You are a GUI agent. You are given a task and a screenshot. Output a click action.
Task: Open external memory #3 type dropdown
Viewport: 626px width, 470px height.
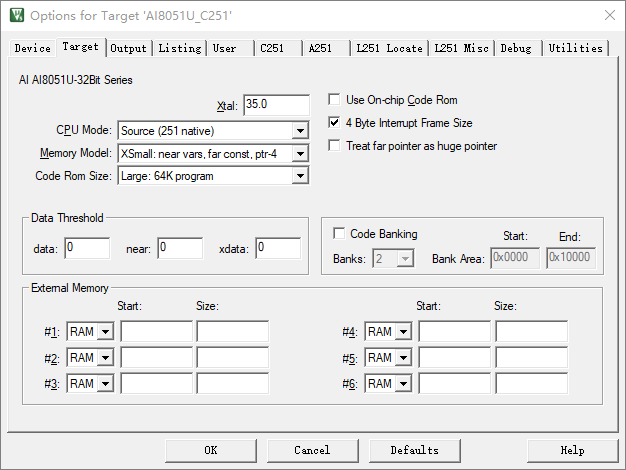click(x=105, y=384)
